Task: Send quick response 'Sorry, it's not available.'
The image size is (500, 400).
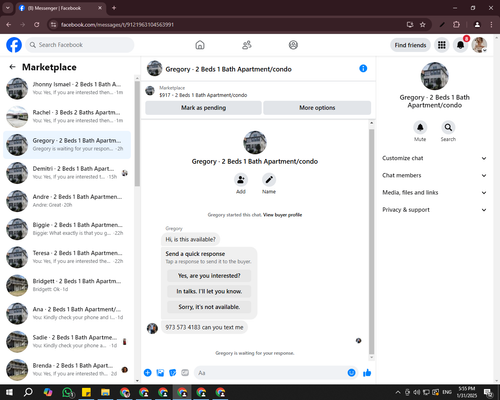Action: click(209, 307)
